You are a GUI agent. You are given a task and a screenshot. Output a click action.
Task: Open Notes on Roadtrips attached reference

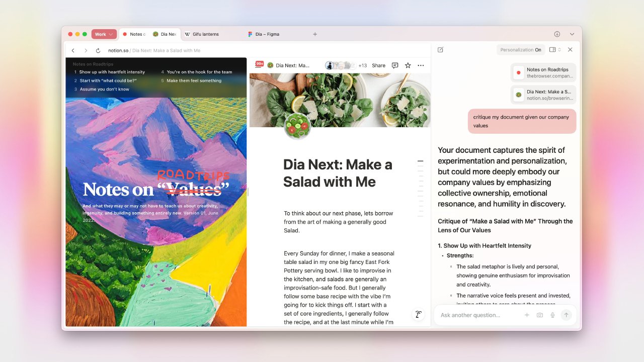tap(543, 72)
